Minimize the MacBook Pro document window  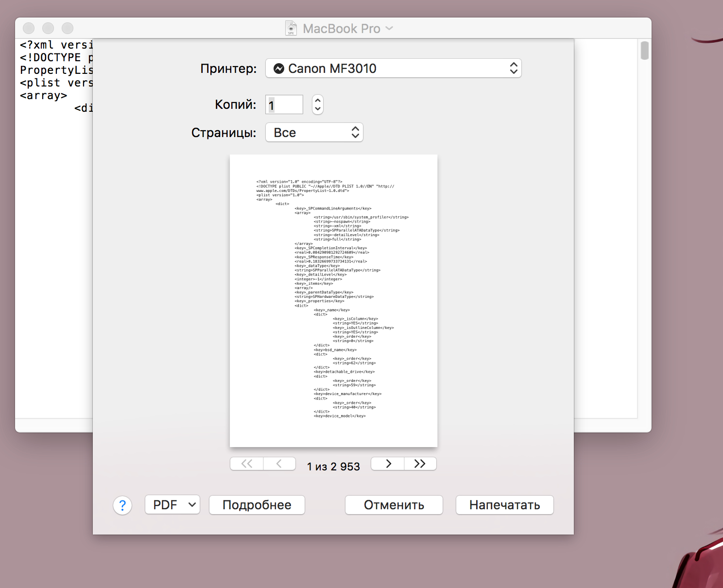[48, 28]
